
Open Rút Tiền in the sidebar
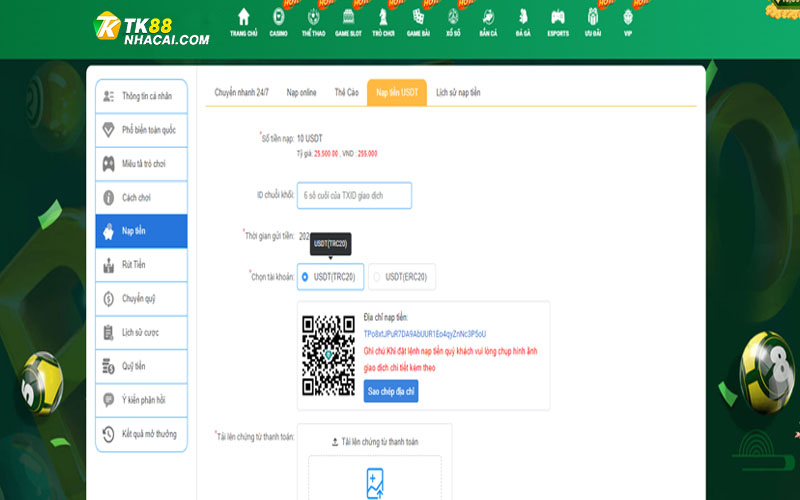pos(141,265)
